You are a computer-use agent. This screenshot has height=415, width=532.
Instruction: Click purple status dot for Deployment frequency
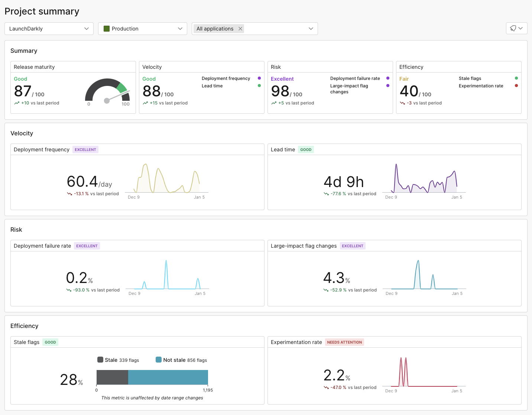coord(259,78)
